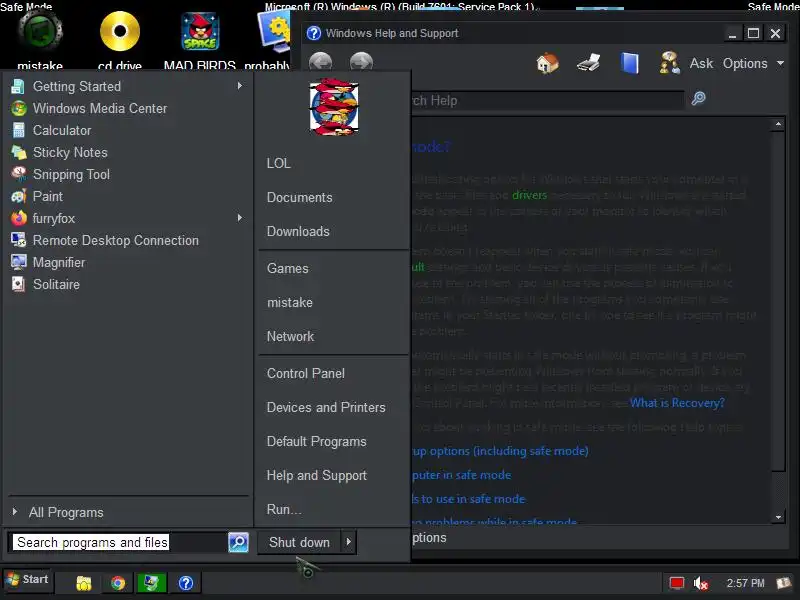
Task: Open the cd drive desktop icon
Action: [120, 32]
